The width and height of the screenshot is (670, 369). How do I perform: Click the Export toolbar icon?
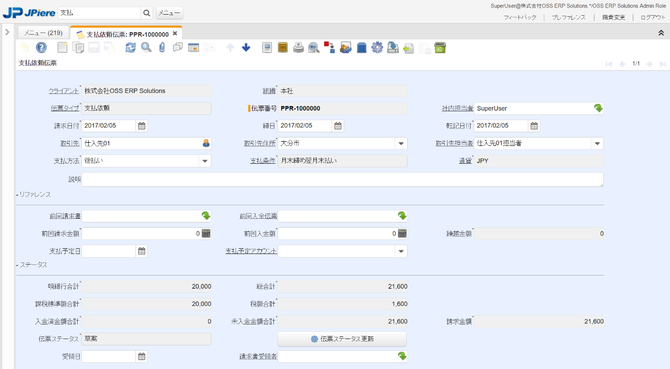coord(393,47)
